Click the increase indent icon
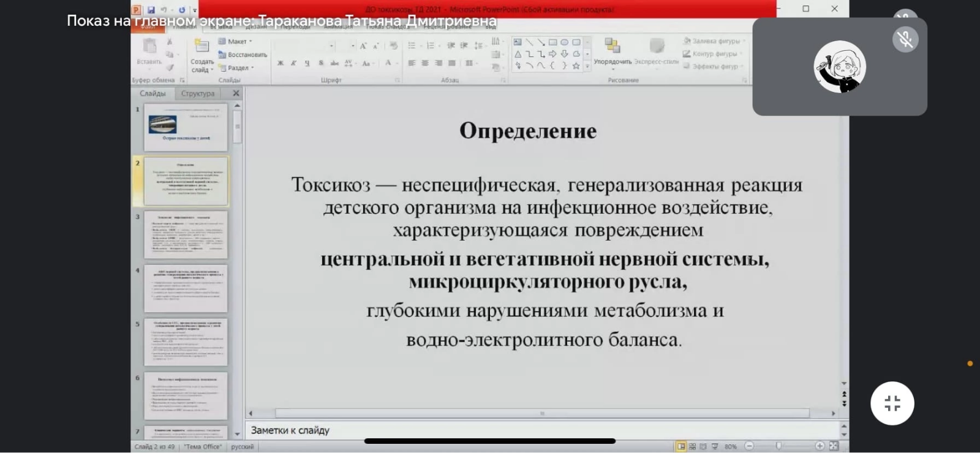The image size is (980, 453). click(x=464, y=46)
